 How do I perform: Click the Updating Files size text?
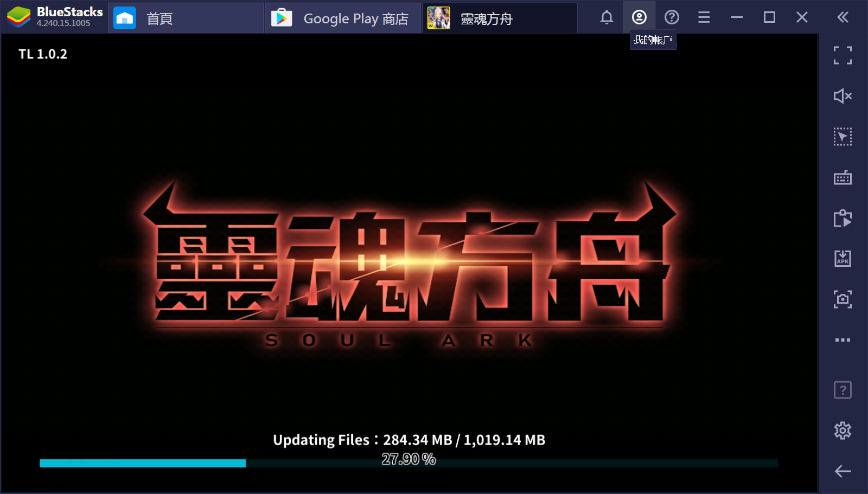pos(409,440)
